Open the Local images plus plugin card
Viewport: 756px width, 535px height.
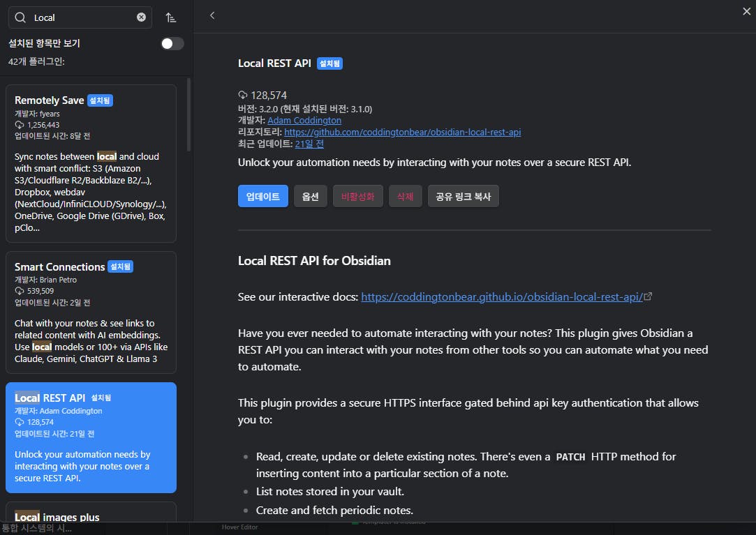click(x=91, y=512)
